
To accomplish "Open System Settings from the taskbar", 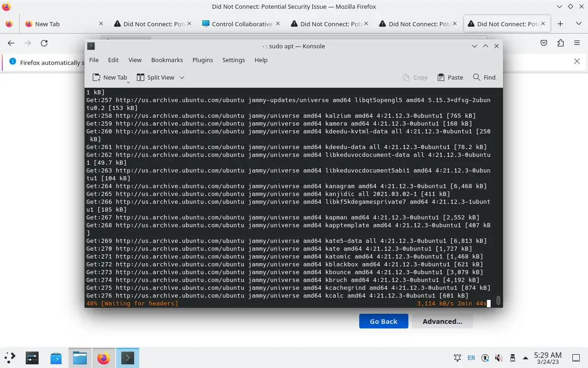I will click(32, 357).
